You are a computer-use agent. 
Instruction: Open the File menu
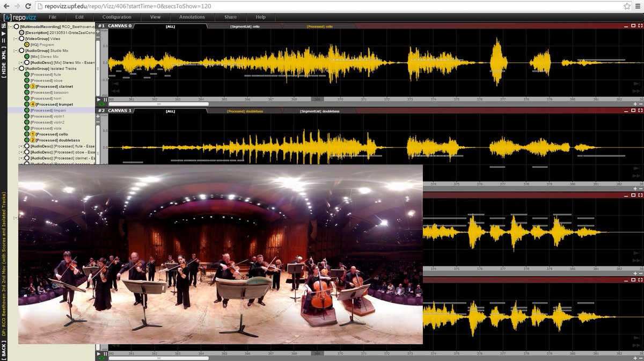click(52, 17)
